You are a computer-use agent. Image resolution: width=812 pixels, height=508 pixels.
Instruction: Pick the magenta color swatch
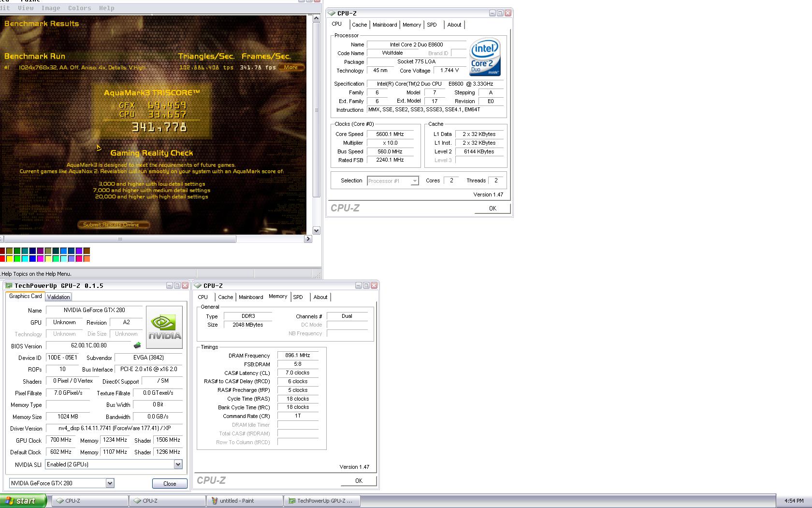pyautogui.click(x=41, y=259)
